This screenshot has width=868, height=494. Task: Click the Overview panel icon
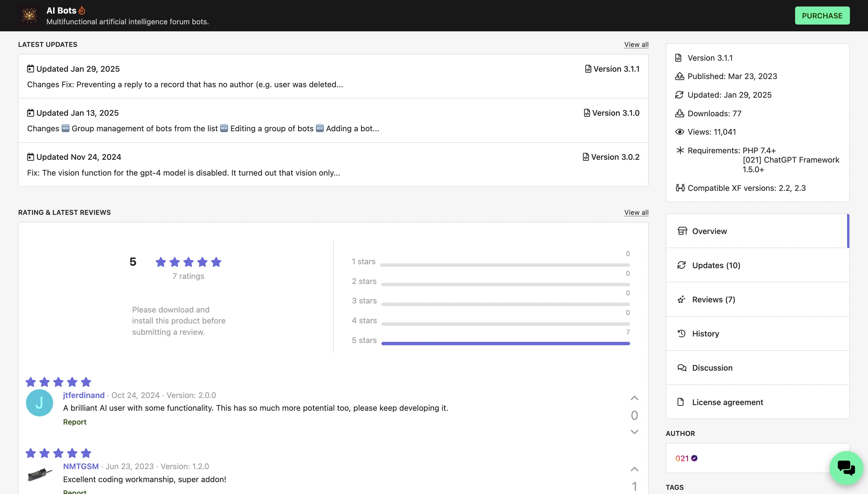point(682,231)
